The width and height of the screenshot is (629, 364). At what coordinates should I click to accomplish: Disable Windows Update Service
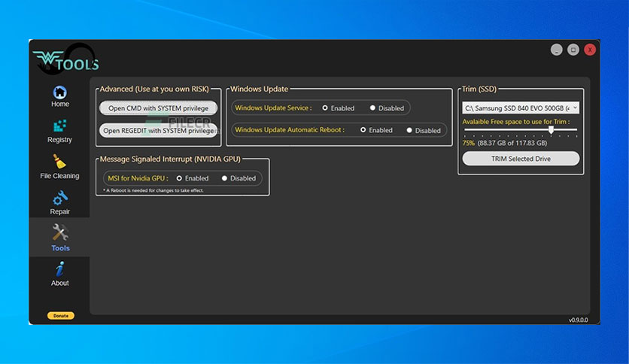(x=372, y=108)
